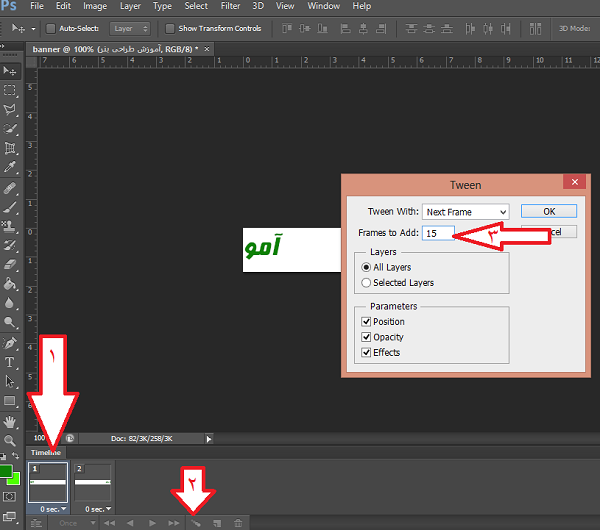
Task: Click the green foreground color swatch
Action: [x=5, y=471]
